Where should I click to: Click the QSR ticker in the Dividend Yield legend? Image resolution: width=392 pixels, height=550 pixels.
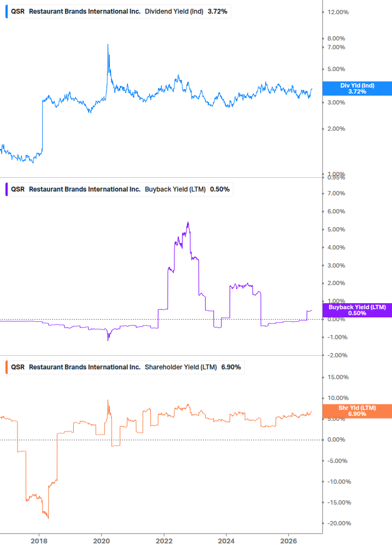coord(18,11)
